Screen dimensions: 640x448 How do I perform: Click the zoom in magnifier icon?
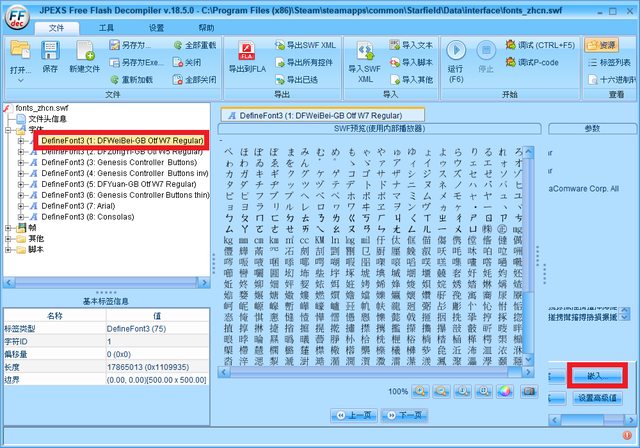420,391
